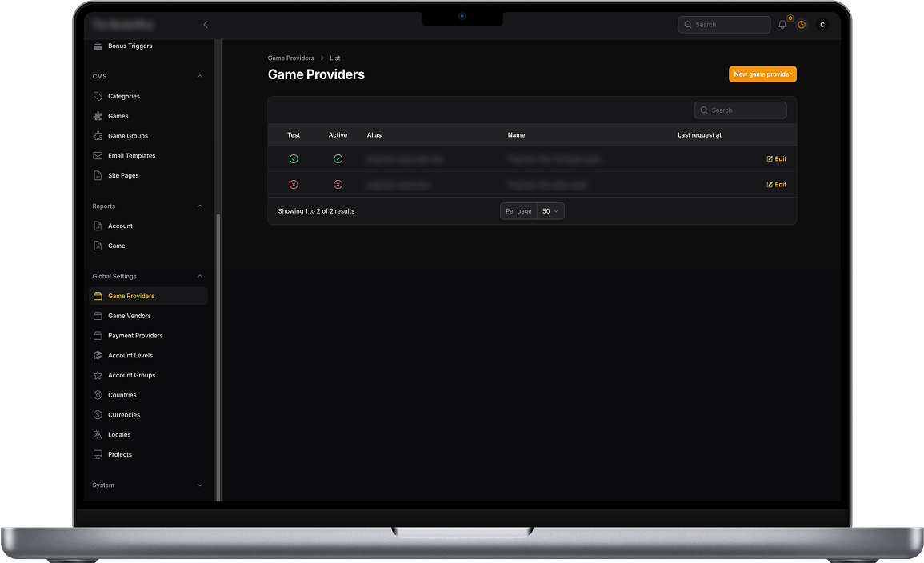This screenshot has width=924, height=563.
Task: Click the green Active check in first row
Action: click(x=338, y=159)
